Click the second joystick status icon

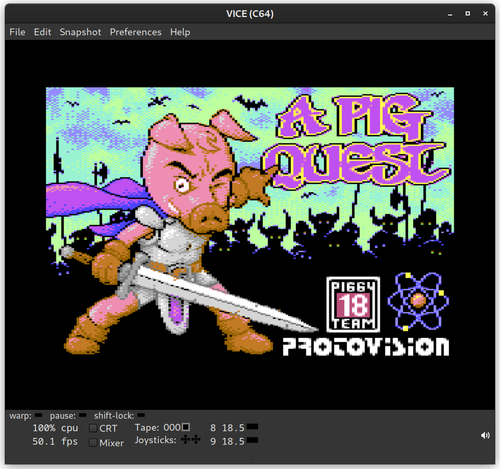[196, 440]
